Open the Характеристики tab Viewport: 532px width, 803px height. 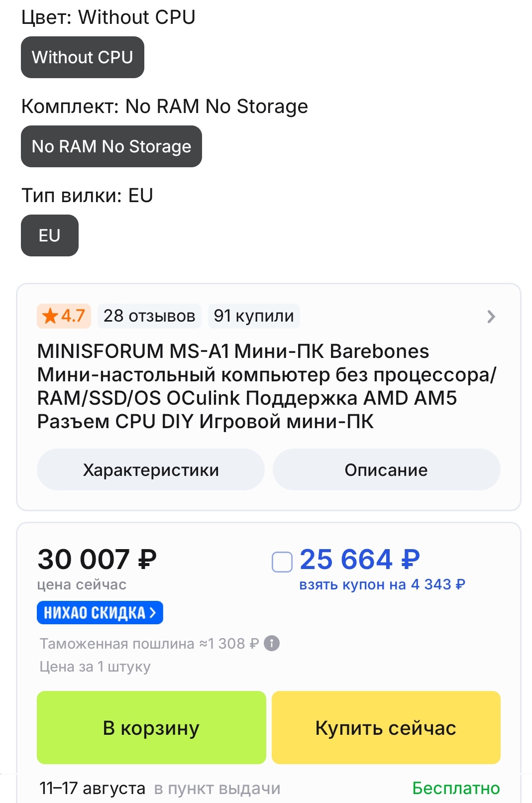[x=151, y=469]
